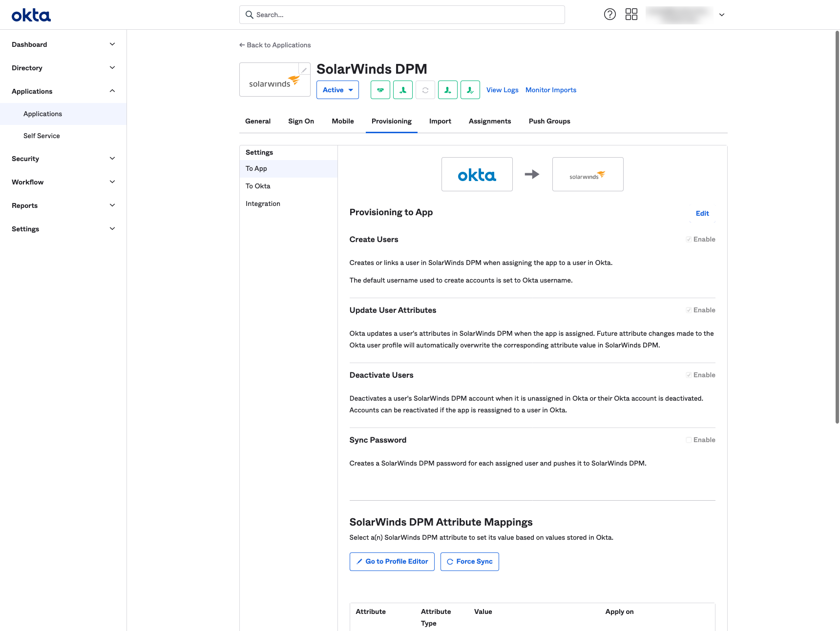Image resolution: width=840 pixels, height=631 pixels.
Task: Expand the Directory sidebar section
Action: click(63, 68)
